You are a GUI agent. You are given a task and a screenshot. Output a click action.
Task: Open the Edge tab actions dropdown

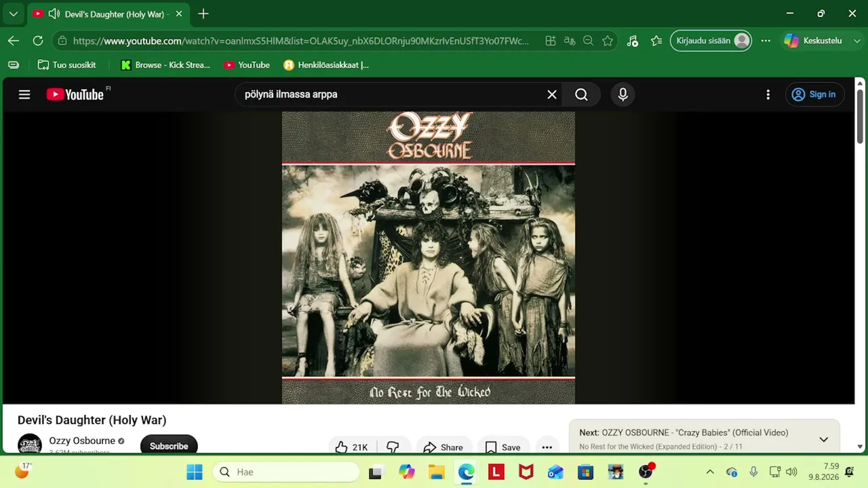pos(14,14)
